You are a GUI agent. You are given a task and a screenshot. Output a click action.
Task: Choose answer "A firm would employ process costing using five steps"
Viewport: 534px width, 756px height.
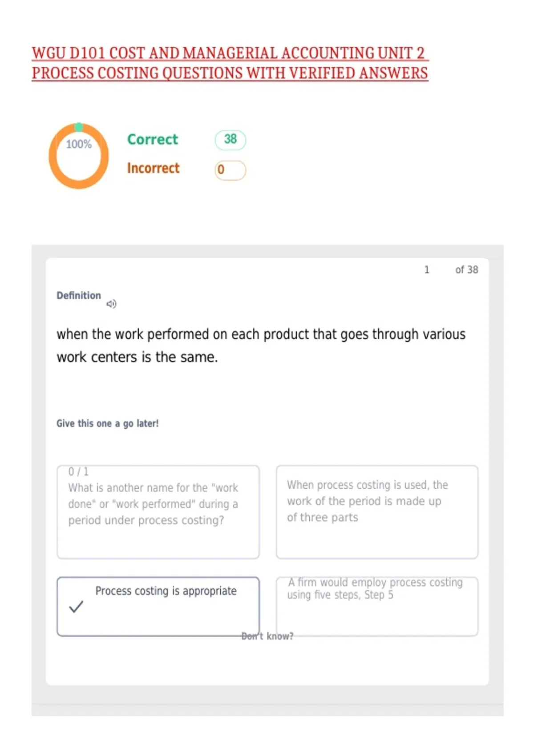coord(377,607)
